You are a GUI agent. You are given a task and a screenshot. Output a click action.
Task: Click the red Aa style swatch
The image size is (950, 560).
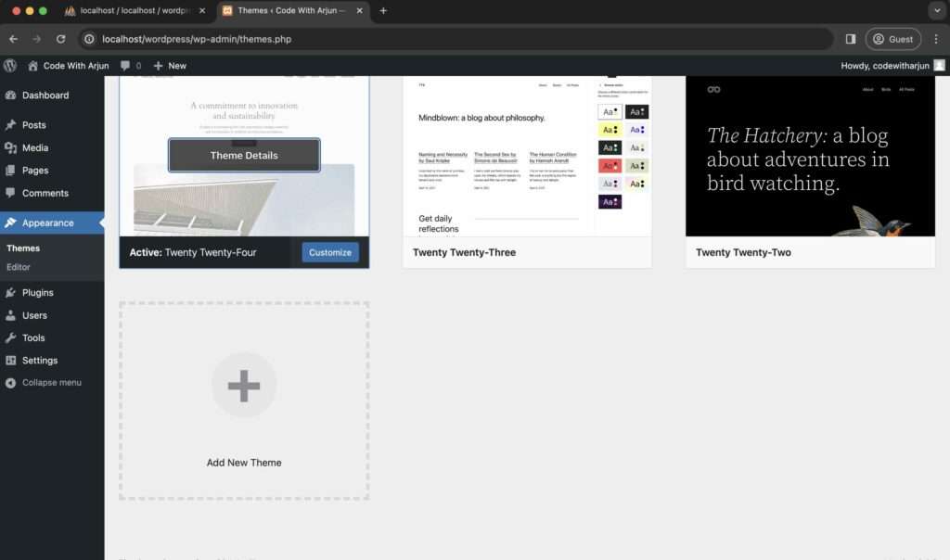click(x=610, y=166)
